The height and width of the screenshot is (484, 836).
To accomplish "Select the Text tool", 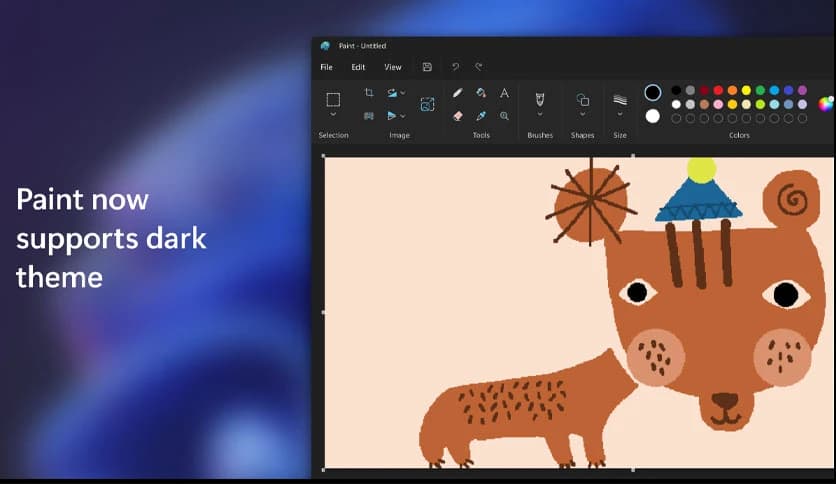I will [x=504, y=93].
